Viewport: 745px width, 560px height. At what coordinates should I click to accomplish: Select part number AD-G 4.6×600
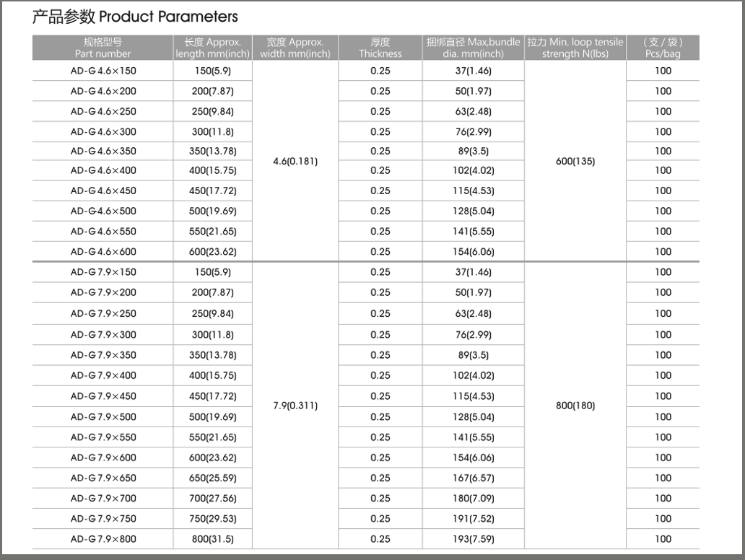click(x=103, y=252)
